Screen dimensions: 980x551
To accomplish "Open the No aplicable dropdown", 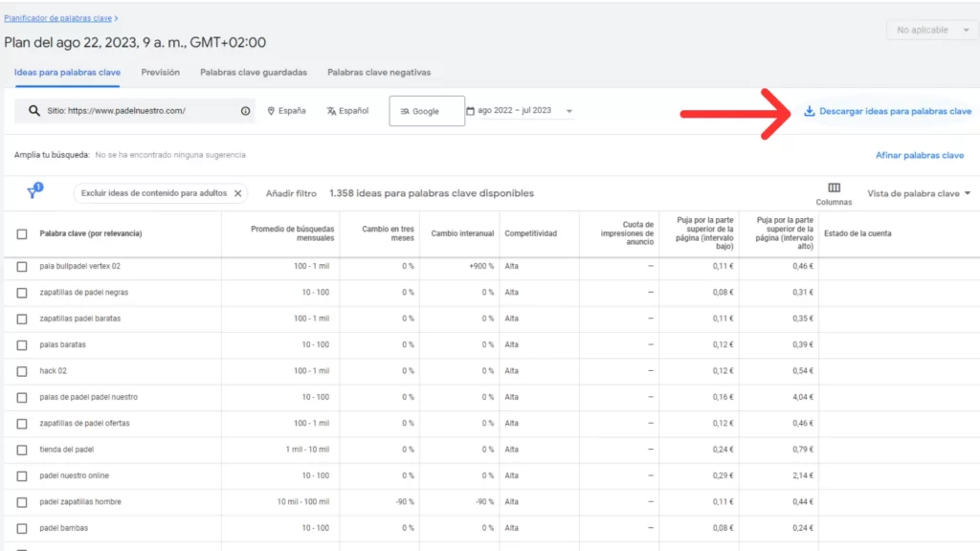I will (929, 31).
